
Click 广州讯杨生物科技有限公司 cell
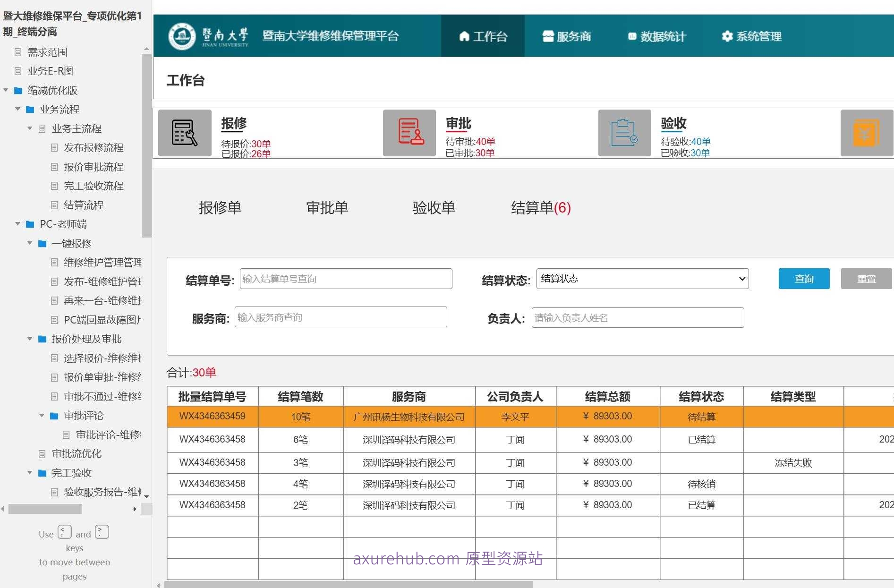point(409,417)
